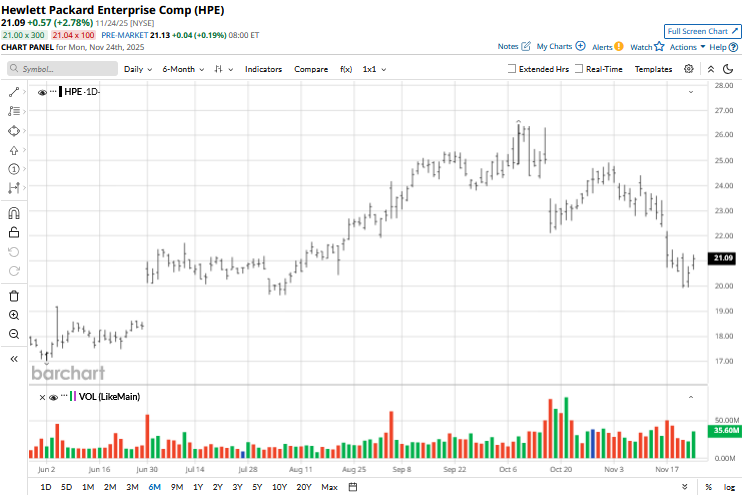Select the numbered label tool
This screenshot has height=495, width=747.
click(x=14, y=169)
